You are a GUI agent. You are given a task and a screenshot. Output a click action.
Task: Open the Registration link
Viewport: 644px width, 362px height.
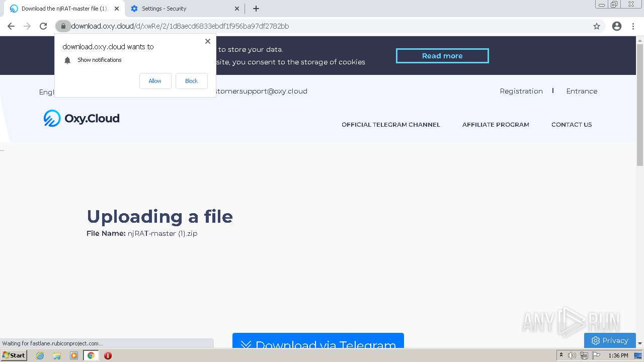click(521, 91)
